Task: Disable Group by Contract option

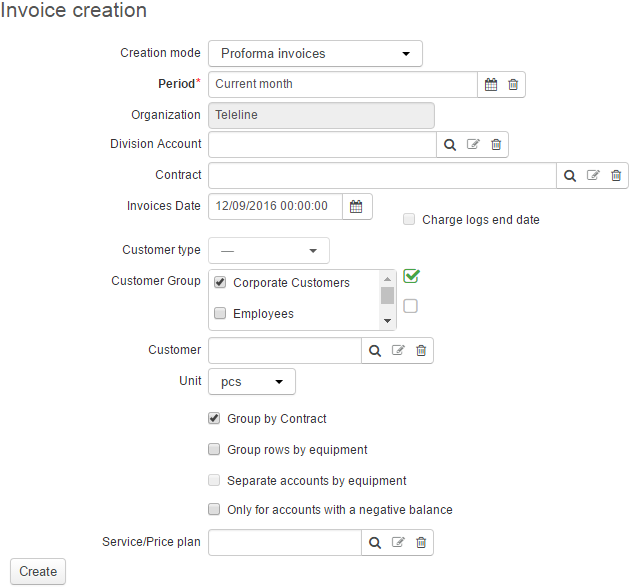Action: (214, 418)
